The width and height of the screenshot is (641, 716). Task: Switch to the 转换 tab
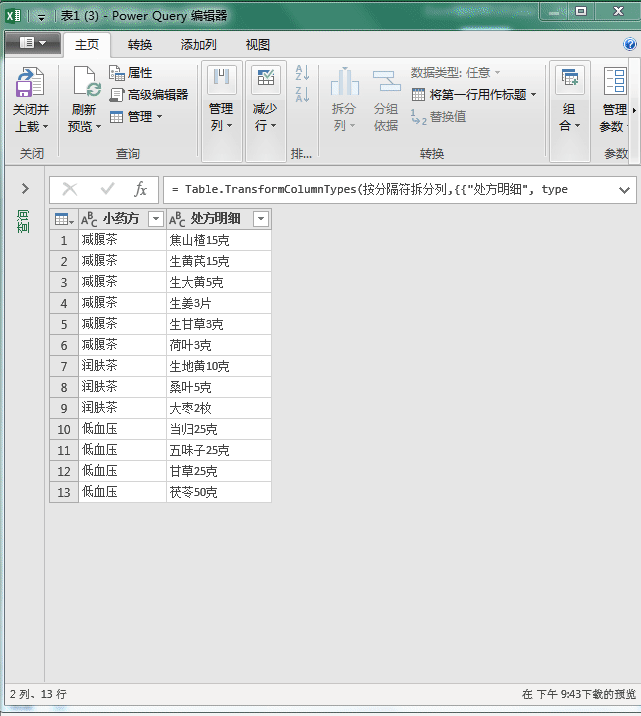tap(140, 45)
